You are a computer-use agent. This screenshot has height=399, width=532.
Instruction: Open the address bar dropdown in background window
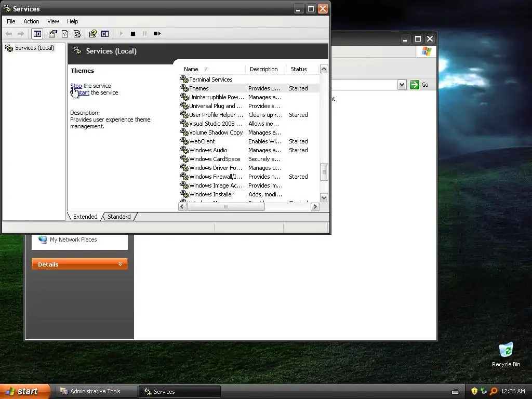click(x=402, y=85)
